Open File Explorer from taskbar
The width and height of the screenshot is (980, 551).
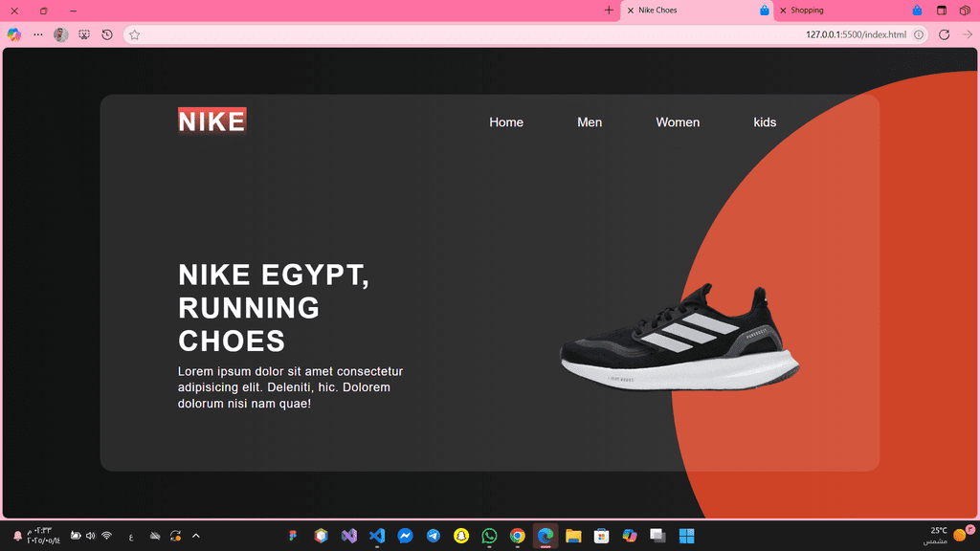click(x=573, y=536)
